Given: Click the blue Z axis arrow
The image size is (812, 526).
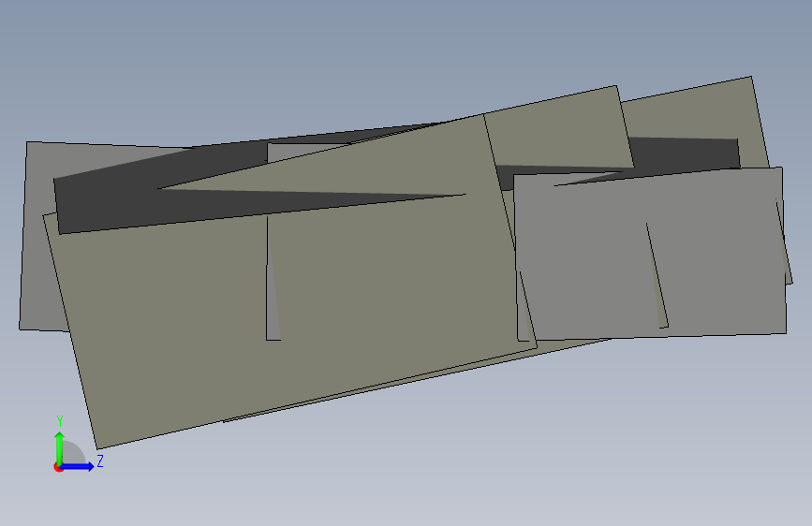Looking at the screenshot, I should point(78,466).
